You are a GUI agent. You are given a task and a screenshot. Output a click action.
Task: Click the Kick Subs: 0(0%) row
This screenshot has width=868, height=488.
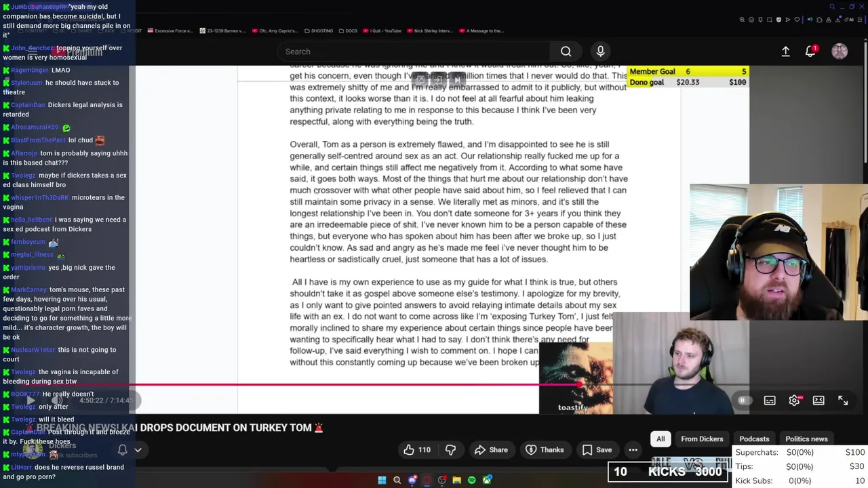click(x=800, y=481)
